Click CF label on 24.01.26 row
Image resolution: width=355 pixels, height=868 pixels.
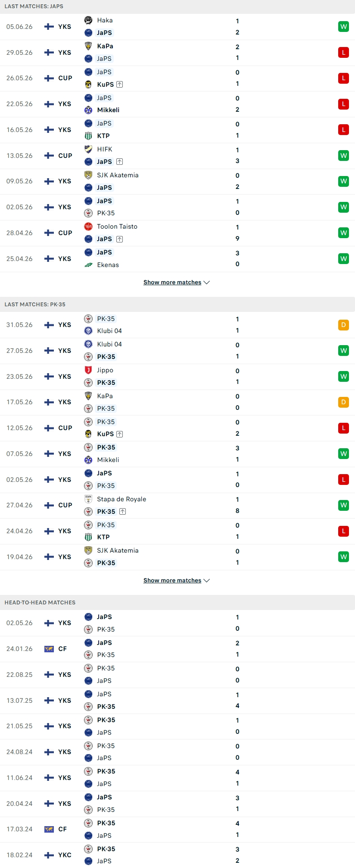coord(62,649)
